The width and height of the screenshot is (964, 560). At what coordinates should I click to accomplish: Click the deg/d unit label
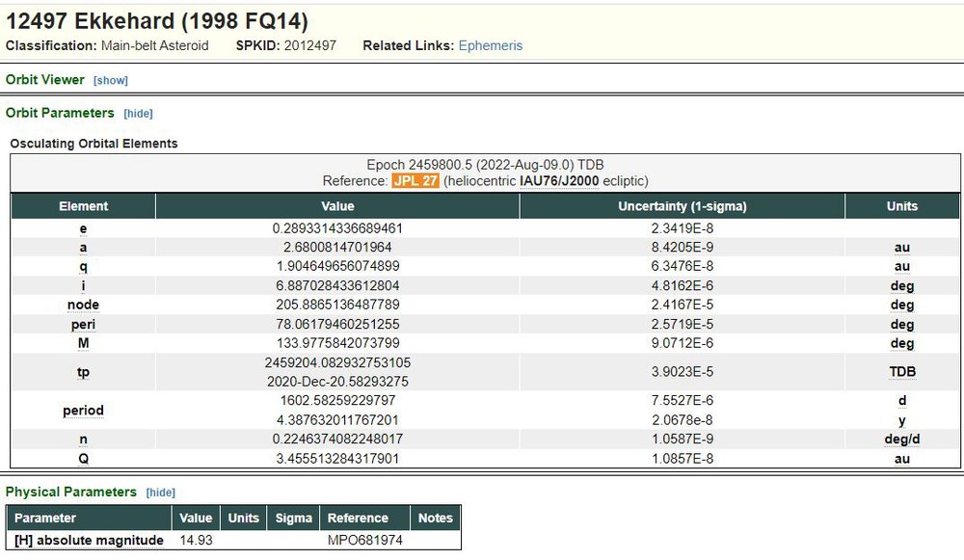[x=901, y=440]
